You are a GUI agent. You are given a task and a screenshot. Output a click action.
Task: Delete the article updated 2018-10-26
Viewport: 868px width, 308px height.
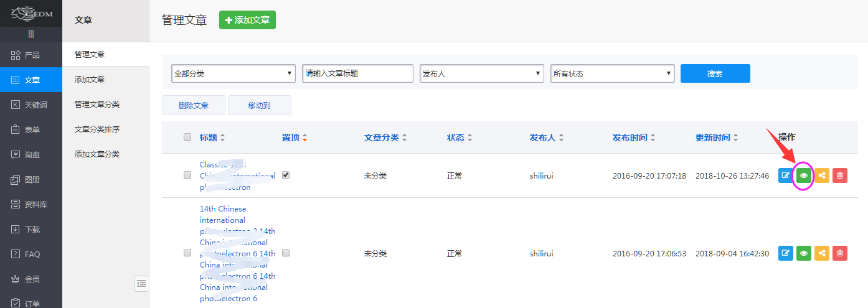pyautogui.click(x=840, y=176)
